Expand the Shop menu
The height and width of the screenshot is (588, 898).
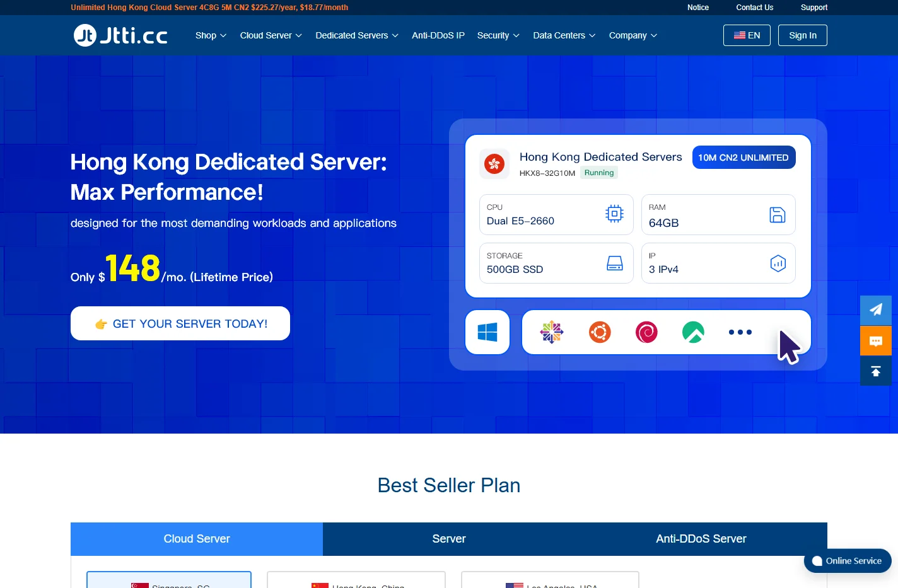(x=211, y=35)
